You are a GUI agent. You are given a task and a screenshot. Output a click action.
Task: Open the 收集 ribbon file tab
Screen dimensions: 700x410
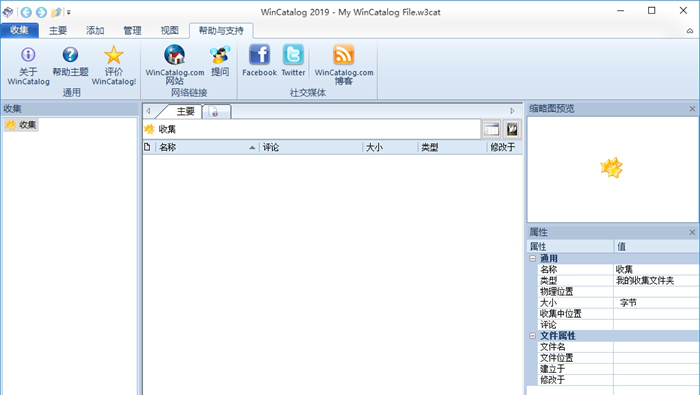pyautogui.click(x=19, y=30)
